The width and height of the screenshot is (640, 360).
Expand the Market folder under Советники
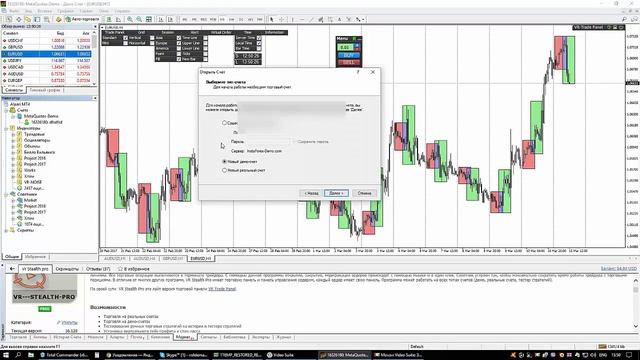(13, 200)
